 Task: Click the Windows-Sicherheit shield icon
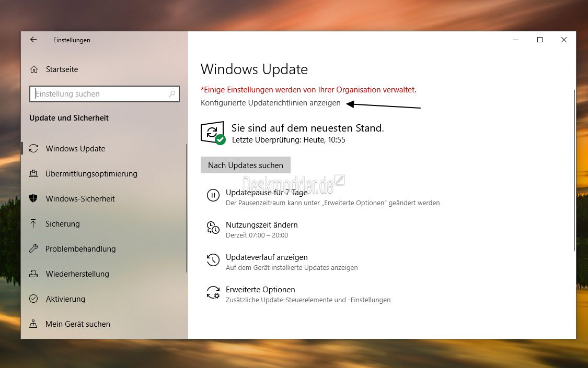pyautogui.click(x=33, y=198)
